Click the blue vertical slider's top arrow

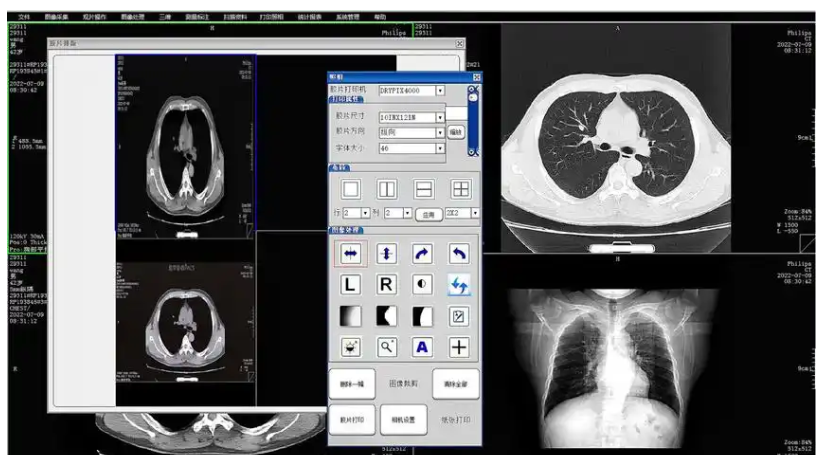472,89
